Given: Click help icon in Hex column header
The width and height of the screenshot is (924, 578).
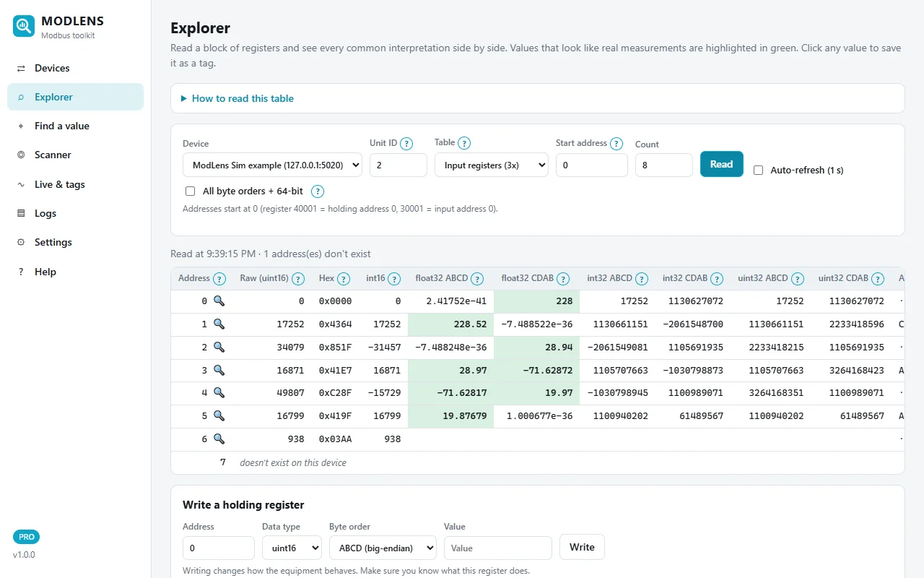Looking at the screenshot, I should 344,279.
